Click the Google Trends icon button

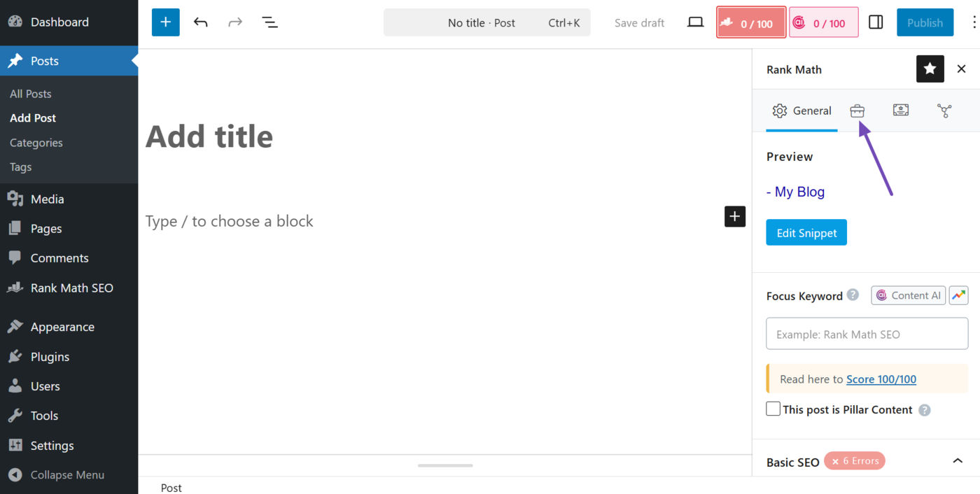coord(958,295)
